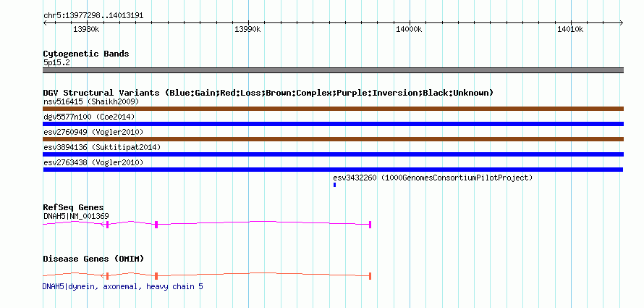
Task: Click the brown nsv516415 complex variant bar
Action: coord(333,109)
